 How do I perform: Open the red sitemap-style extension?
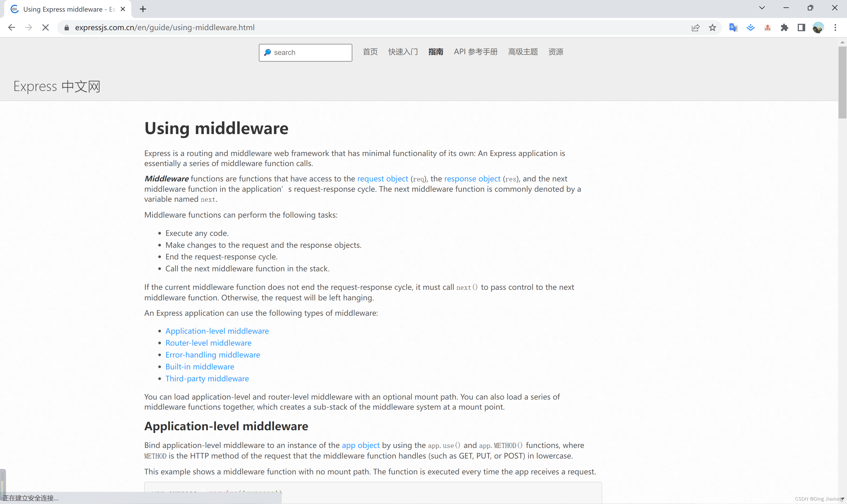(x=768, y=28)
